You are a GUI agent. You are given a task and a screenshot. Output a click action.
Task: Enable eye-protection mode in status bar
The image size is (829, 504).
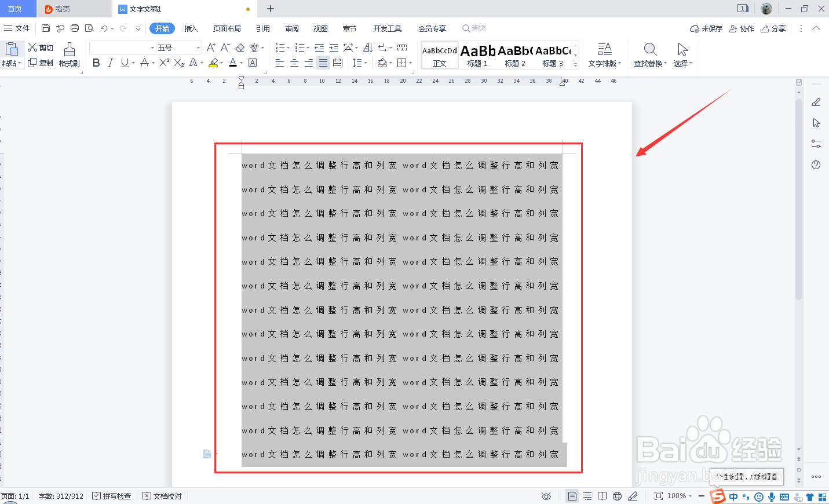click(546, 495)
